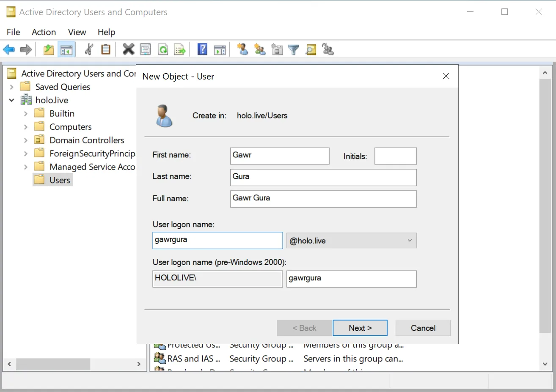This screenshot has width=556, height=392.
Task: Open the Help question mark icon
Action: tap(203, 49)
